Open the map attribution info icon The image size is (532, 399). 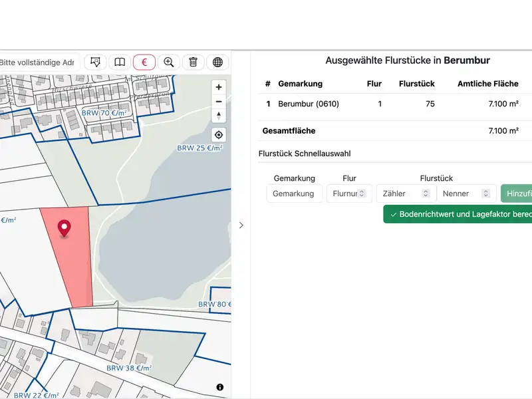pyautogui.click(x=219, y=387)
